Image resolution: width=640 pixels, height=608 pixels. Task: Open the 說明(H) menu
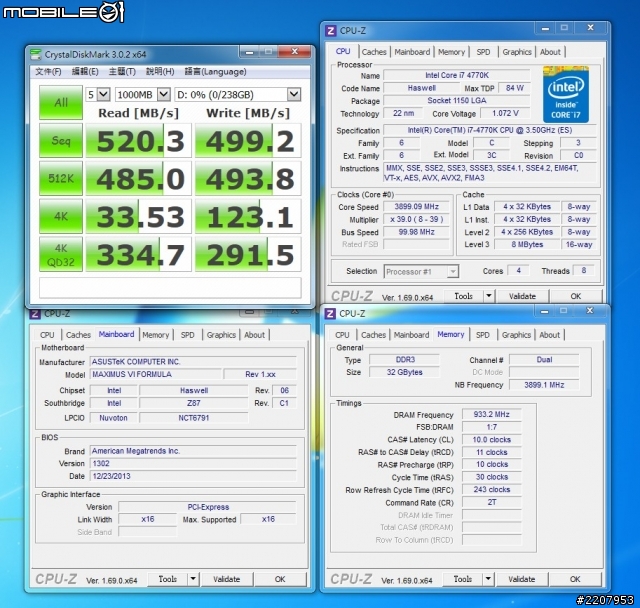[x=160, y=72]
